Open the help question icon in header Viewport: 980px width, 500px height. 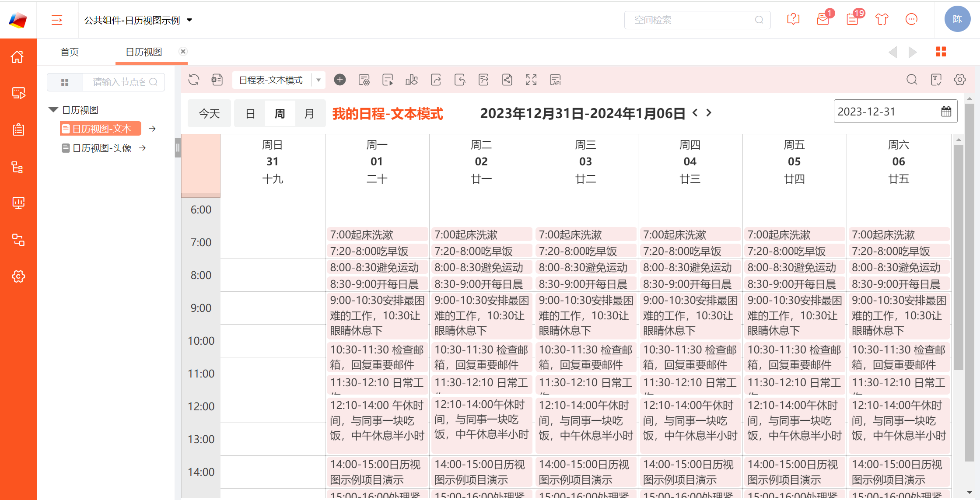(793, 20)
